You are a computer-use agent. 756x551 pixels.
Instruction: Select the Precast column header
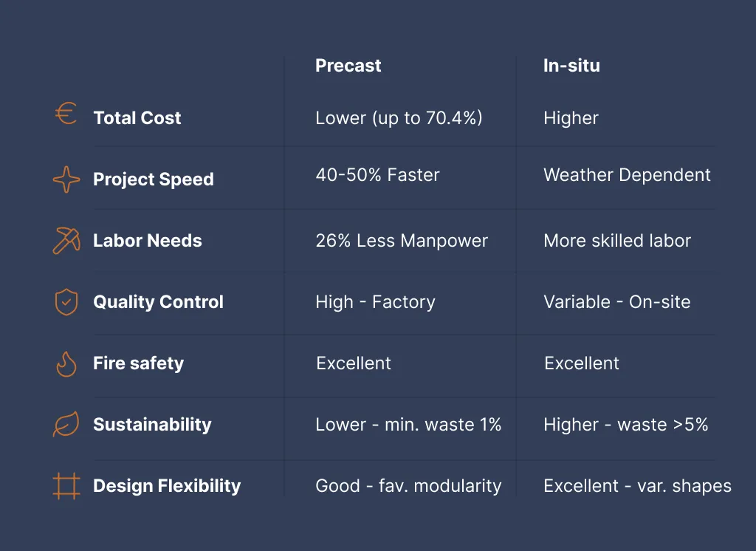[348, 65]
